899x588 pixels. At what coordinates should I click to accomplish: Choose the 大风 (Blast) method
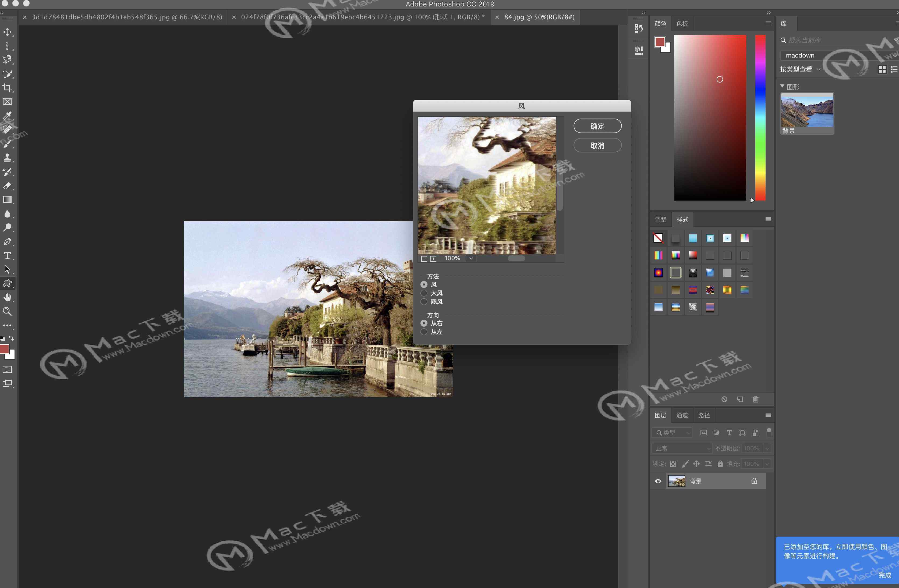(x=424, y=293)
